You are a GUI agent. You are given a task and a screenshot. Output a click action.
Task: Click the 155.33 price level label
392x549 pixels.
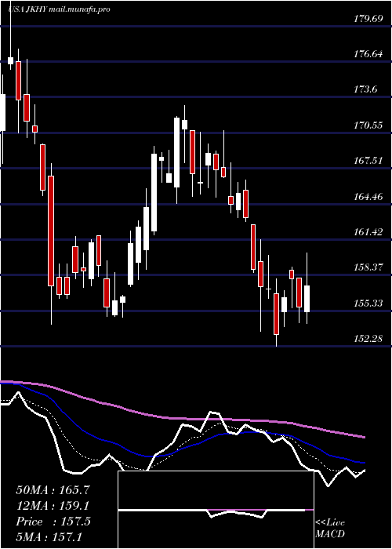[x=368, y=303]
